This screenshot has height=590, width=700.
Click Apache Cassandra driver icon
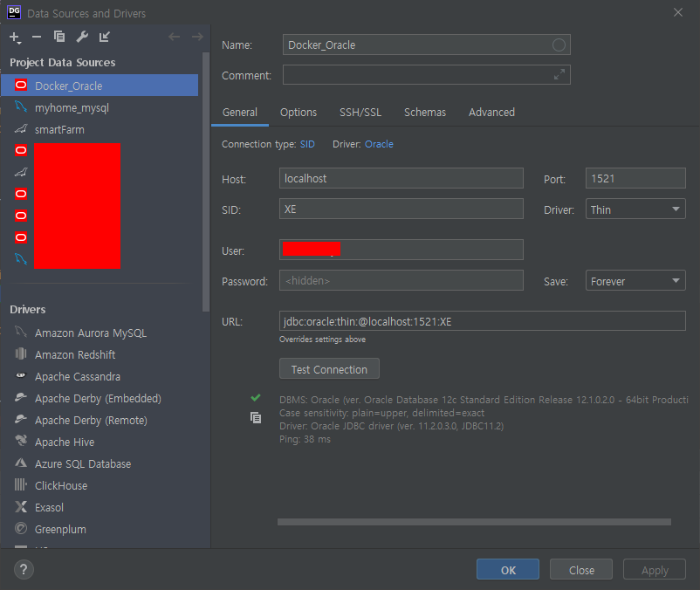(x=21, y=375)
